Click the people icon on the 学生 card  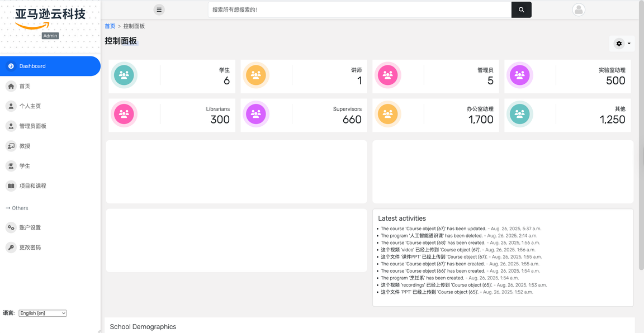[124, 75]
